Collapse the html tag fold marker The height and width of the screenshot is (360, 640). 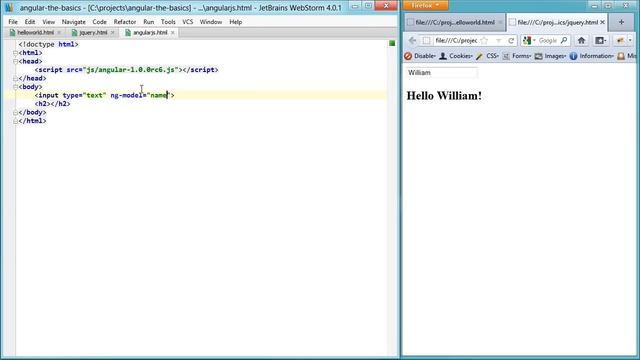tap(16, 53)
